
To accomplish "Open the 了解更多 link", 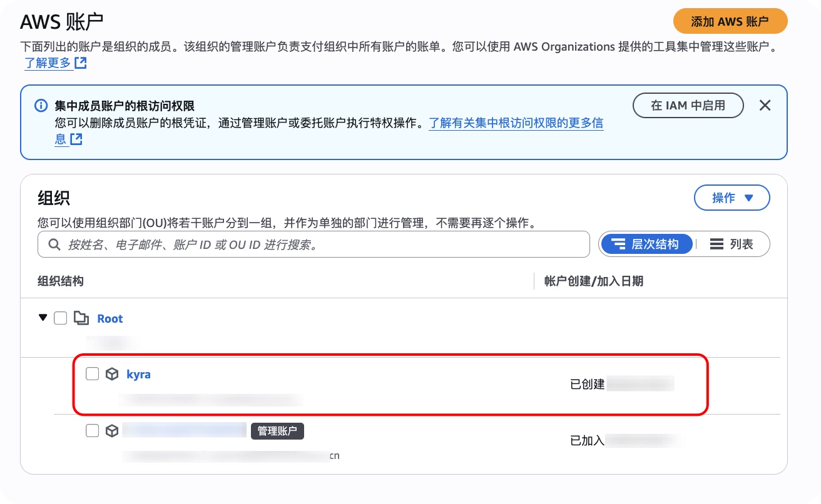I will (x=48, y=63).
